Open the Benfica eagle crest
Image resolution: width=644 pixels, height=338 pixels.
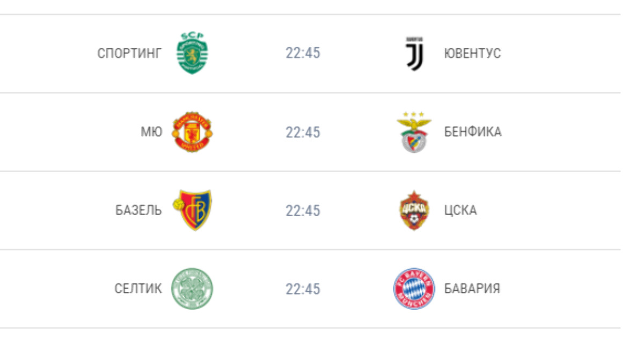pos(414,132)
